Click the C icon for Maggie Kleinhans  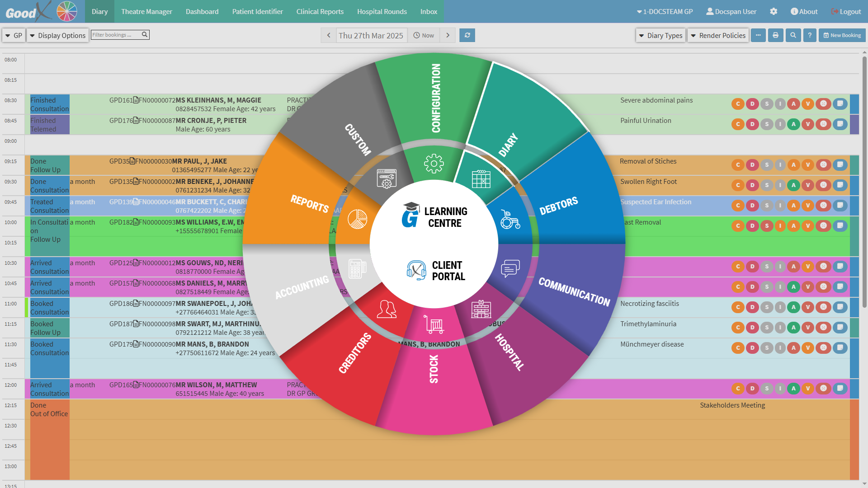click(x=738, y=104)
